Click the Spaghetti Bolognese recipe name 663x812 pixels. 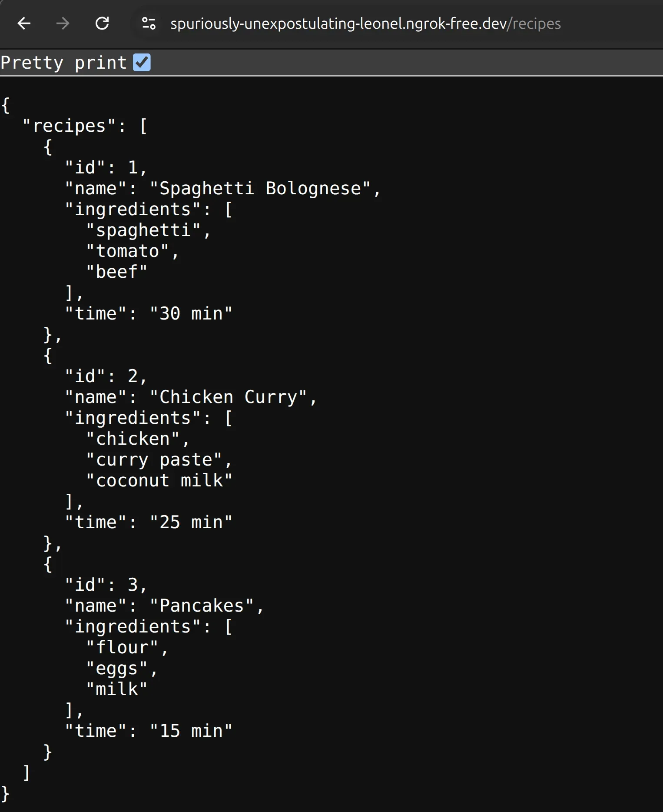point(265,188)
